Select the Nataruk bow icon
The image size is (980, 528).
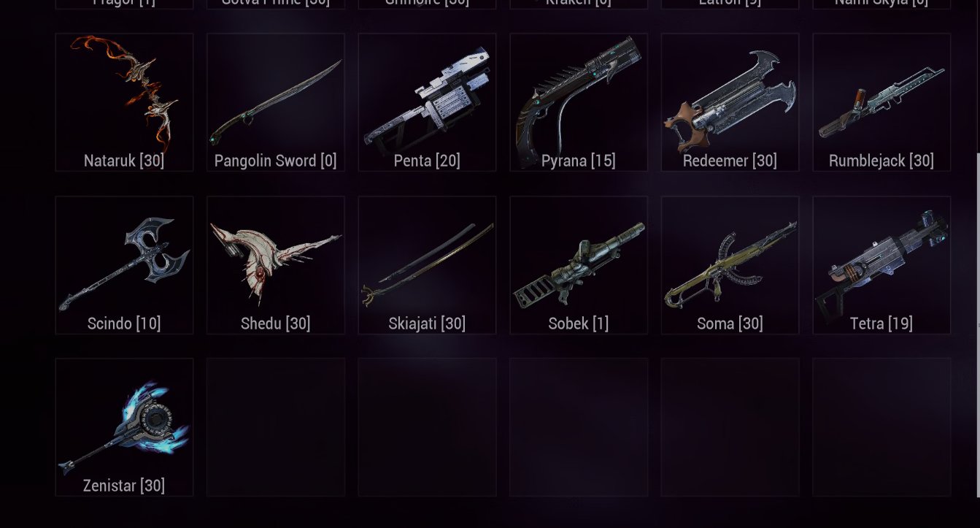[124, 93]
